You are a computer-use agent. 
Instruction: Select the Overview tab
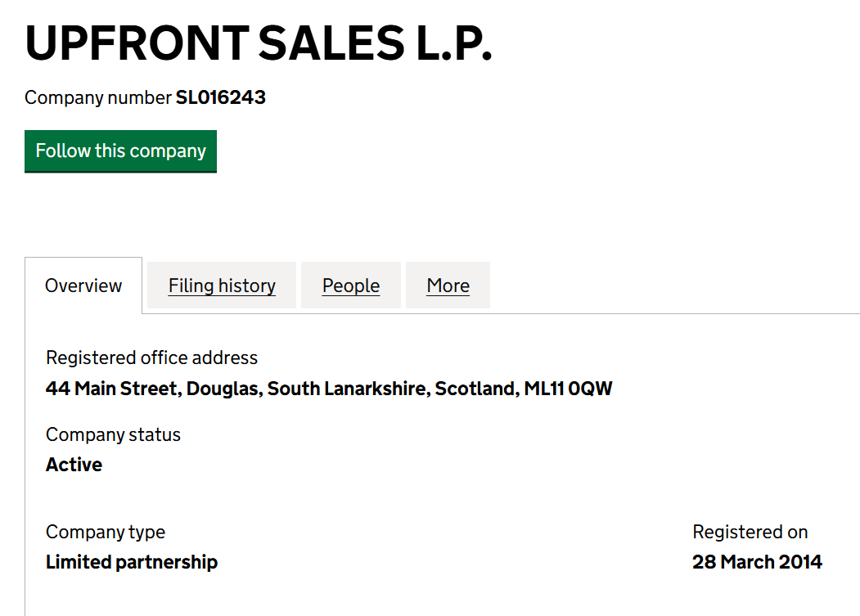83,286
